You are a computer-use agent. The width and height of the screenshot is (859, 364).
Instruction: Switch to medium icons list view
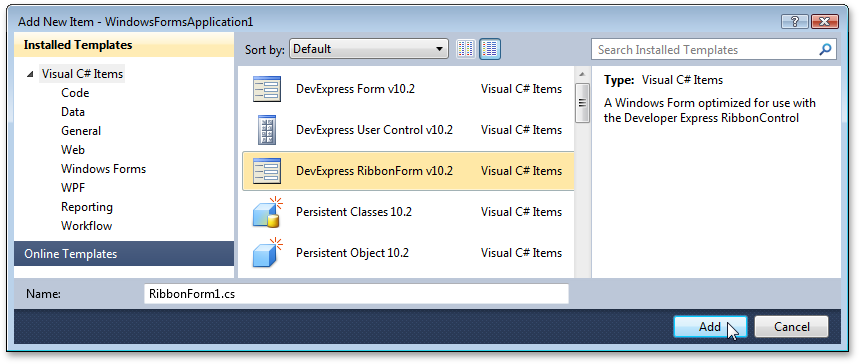490,49
